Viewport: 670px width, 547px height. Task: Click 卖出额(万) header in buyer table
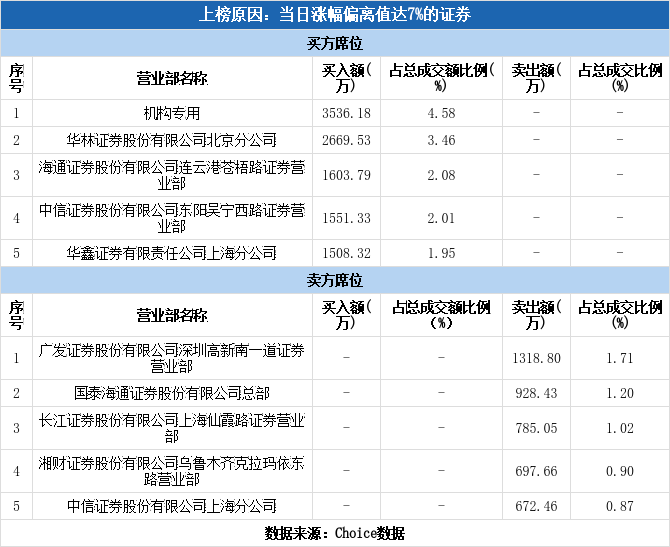536,78
